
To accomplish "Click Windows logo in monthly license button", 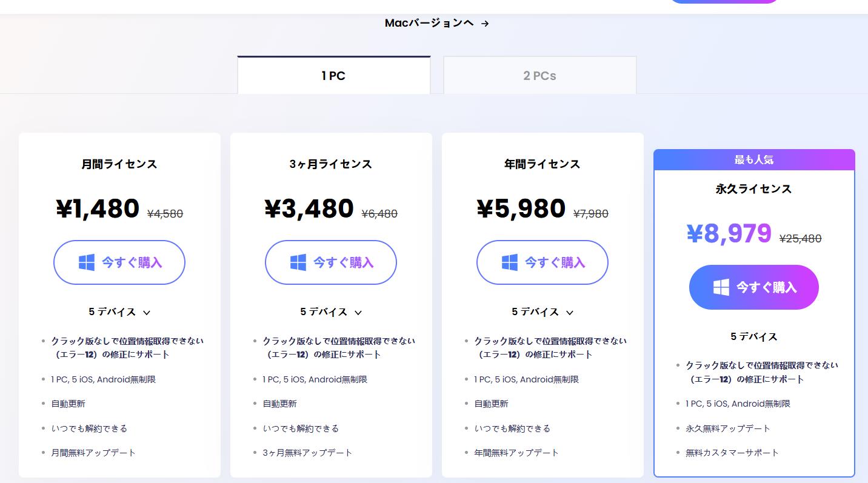I will click(x=87, y=262).
